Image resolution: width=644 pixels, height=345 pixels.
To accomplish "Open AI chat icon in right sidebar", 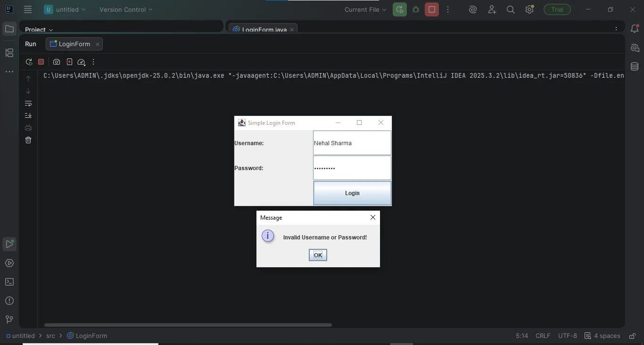I will tap(635, 48).
